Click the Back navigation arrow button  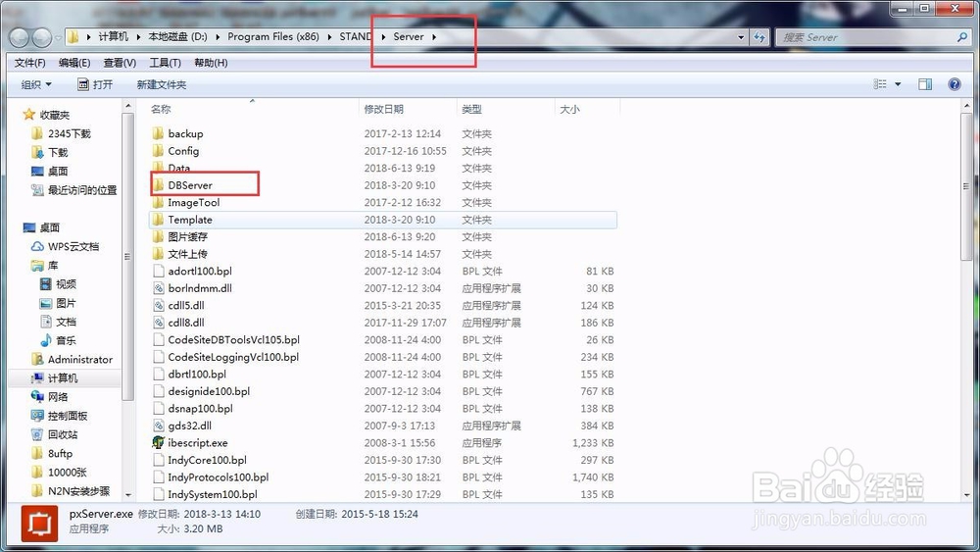(20, 38)
